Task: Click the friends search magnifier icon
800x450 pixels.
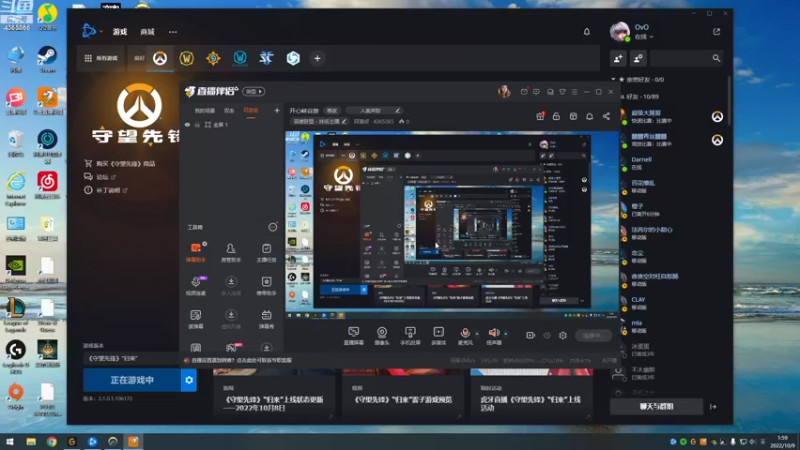Action: pos(716,58)
